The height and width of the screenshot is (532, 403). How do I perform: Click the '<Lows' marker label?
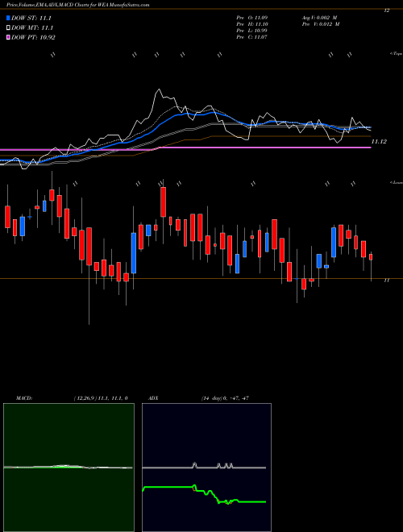pyautogui.click(x=397, y=182)
